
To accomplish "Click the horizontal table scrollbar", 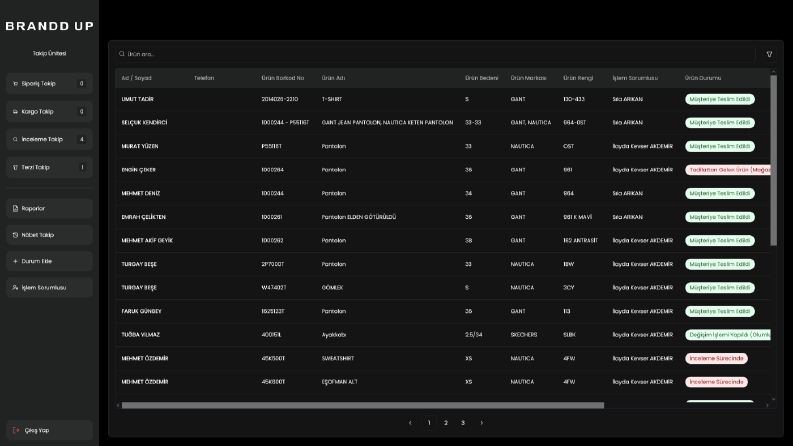I will tap(363, 406).
